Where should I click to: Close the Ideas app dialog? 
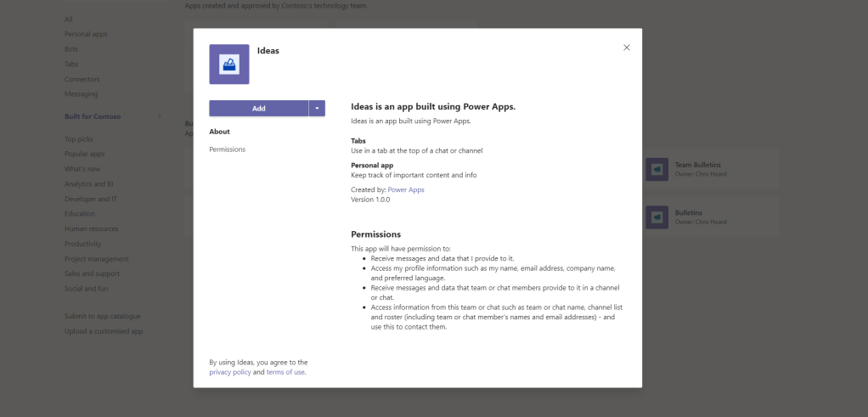[627, 48]
